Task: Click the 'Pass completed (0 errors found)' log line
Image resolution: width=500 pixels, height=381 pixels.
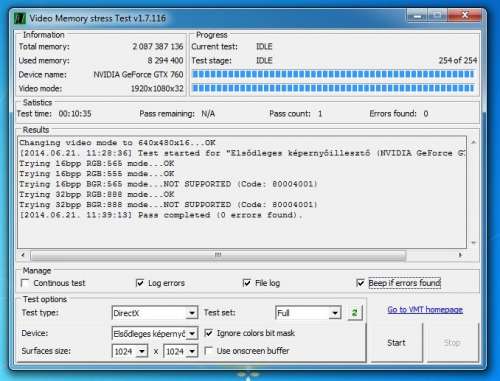Action: (x=161, y=215)
